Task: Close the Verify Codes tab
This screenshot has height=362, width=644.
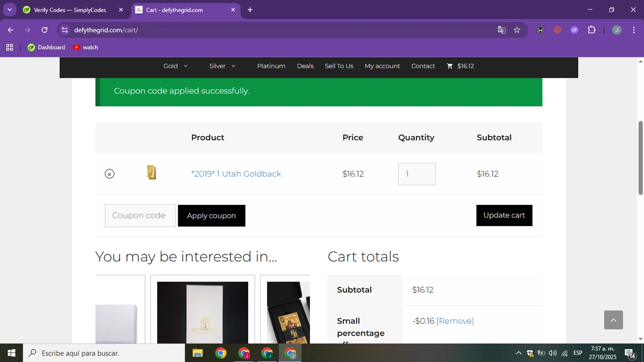Action: pos(121,10)
